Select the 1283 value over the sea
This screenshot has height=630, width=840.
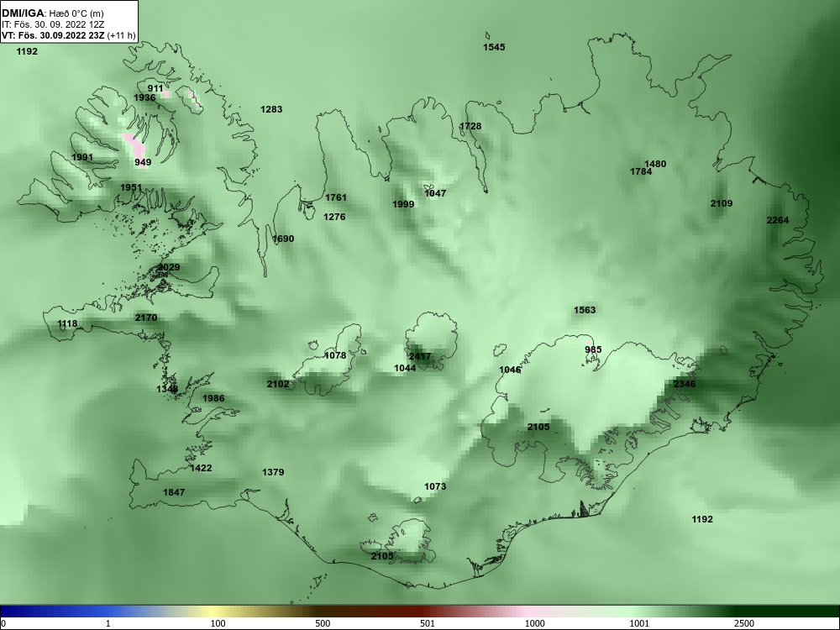271,109
